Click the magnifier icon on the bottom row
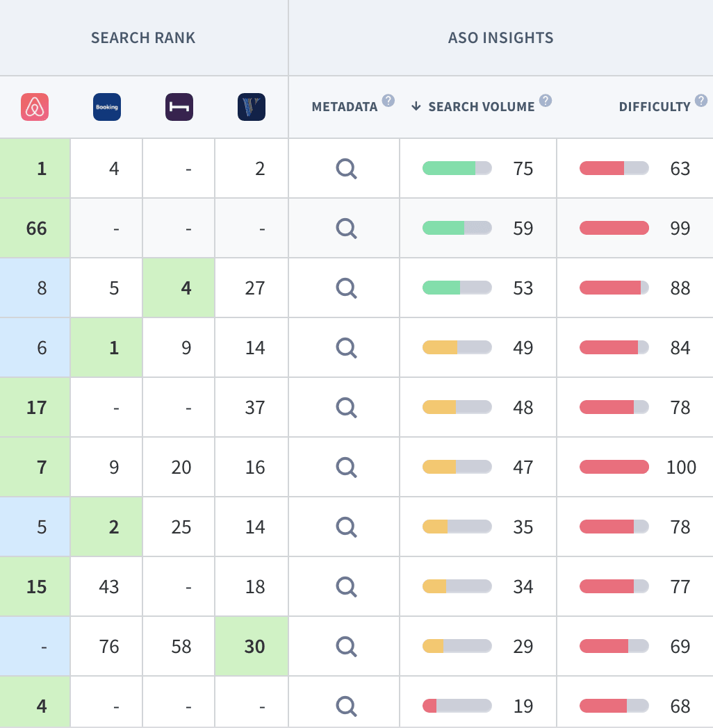 (345, 706)
